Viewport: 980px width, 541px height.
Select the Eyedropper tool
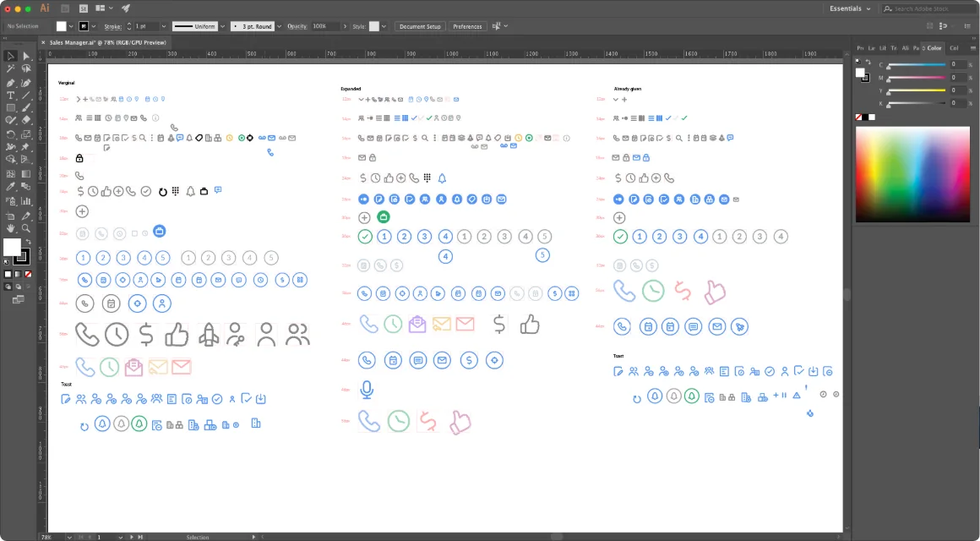(11, 187)
